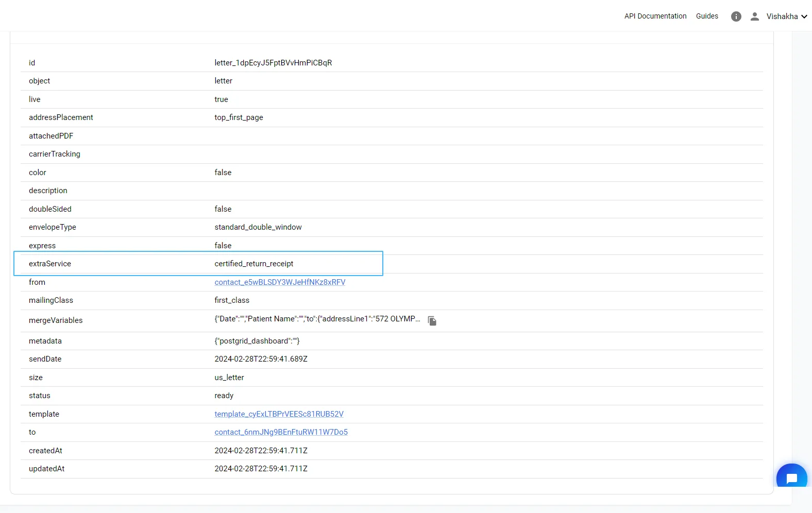Viewport: 812px width, 513px height.
Task: Click the color field false value
Action: (223, 173)
